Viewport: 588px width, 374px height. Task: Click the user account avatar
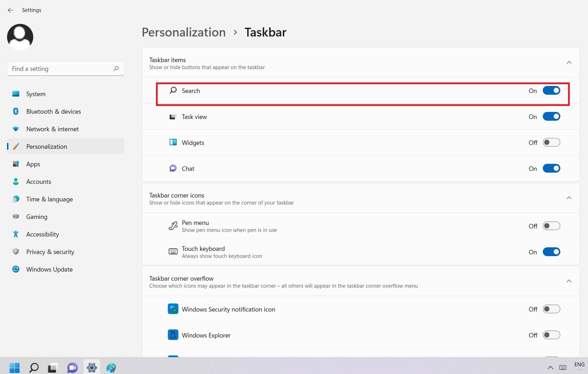click(x=20, y=36)
